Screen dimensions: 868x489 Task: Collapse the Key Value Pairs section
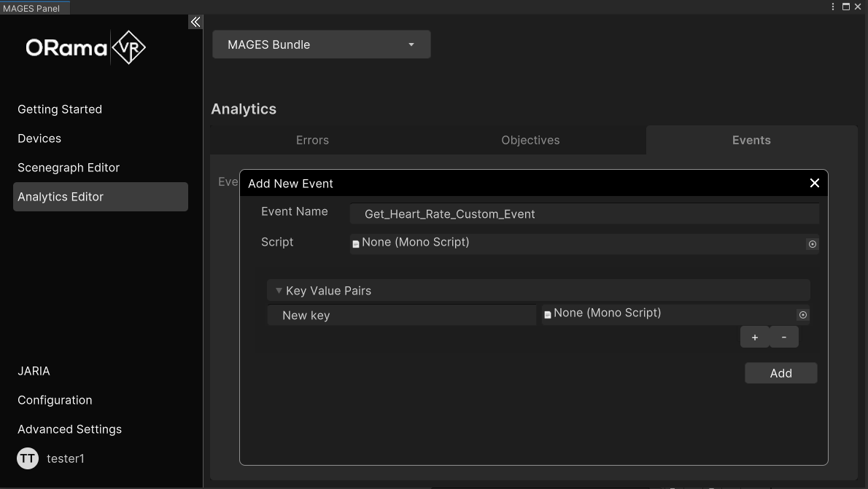[279, 291]
